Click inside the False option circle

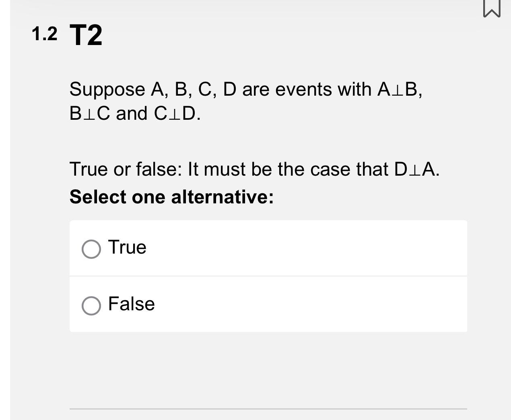(x=91, y=305)
